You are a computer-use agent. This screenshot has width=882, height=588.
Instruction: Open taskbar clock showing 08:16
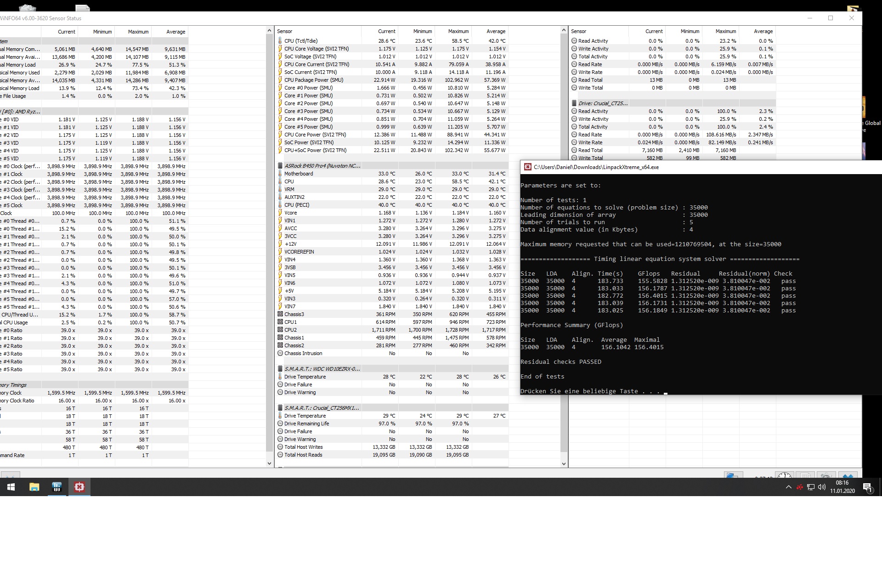pyautogui.click(x=842, y=486)
